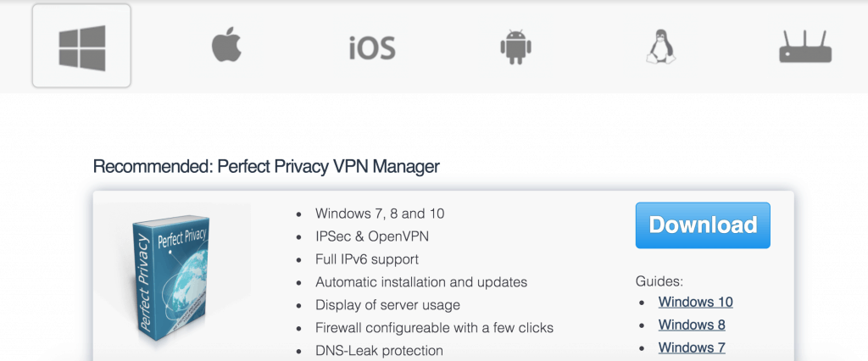Open the Windows 7 guide link

[692, 347]
